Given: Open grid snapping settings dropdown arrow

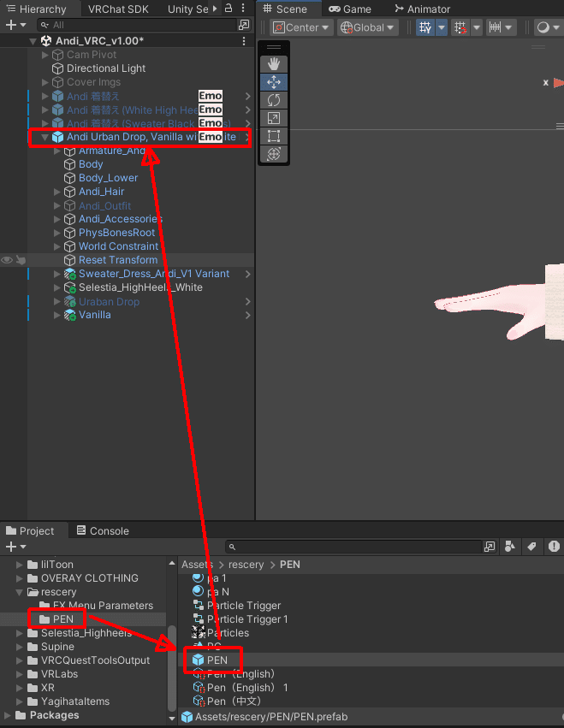Looking at the screenshot, I should coord(477,28).
